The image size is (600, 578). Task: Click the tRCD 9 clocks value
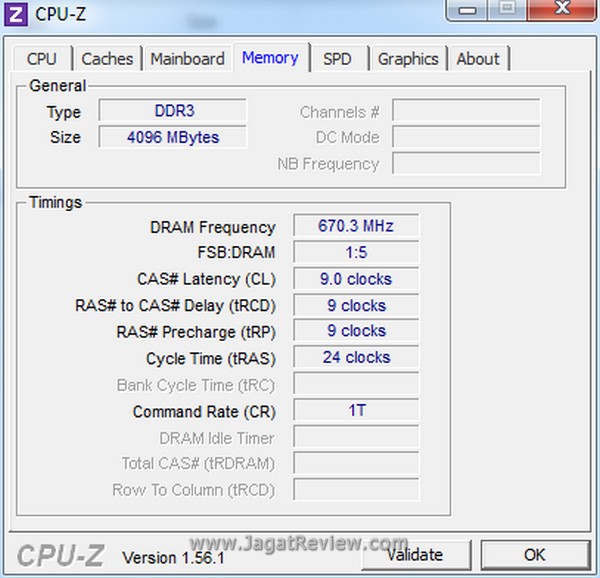coord(356,305)
